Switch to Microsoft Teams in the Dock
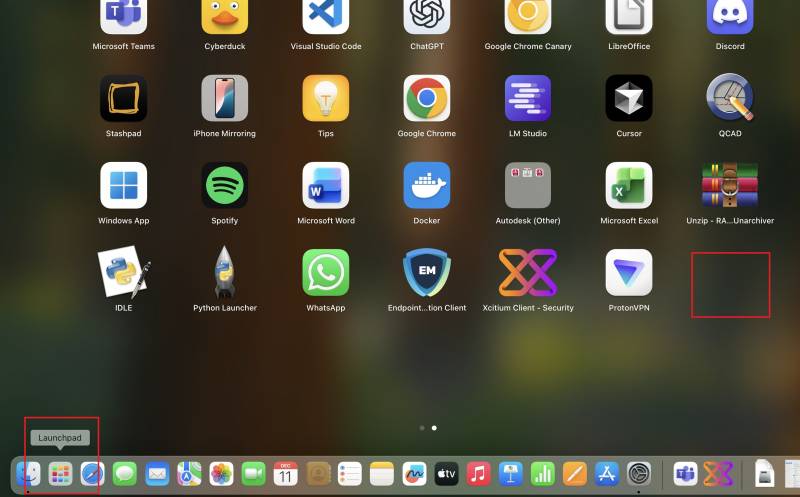800x497 pixels. (x=685, y=474)
